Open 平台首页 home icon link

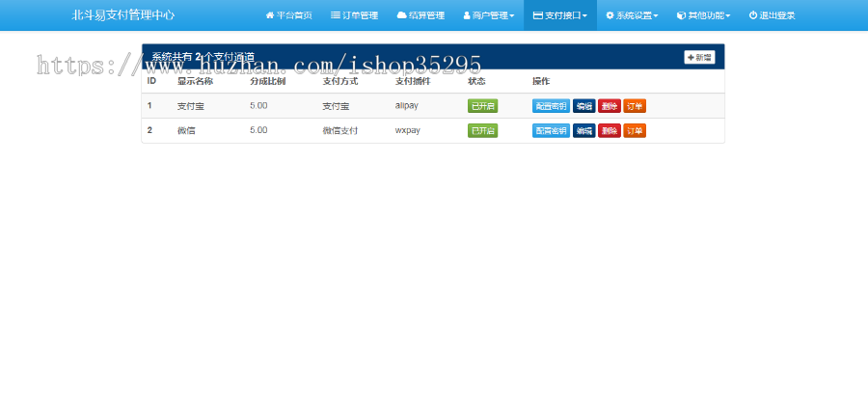click(x=288, y=15)
